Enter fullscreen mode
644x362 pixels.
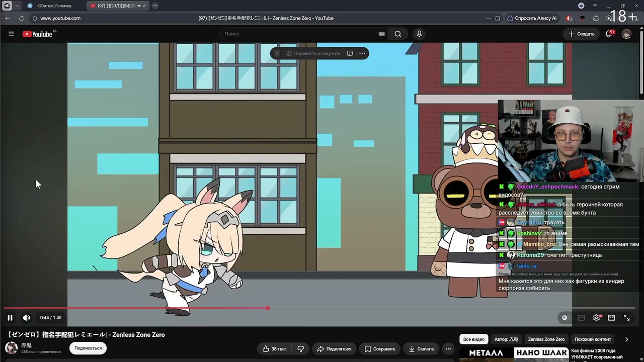[x=627, y=318]
